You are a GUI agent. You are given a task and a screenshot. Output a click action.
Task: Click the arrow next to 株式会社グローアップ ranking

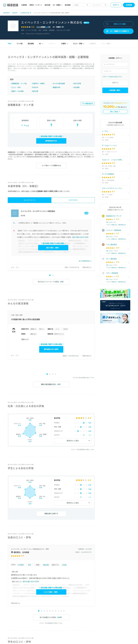(128, 220)
